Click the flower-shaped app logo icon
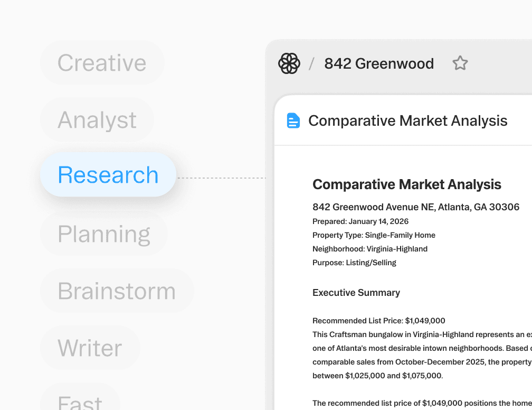The height and width of the screenshot is (410, 532). (289, 63)
